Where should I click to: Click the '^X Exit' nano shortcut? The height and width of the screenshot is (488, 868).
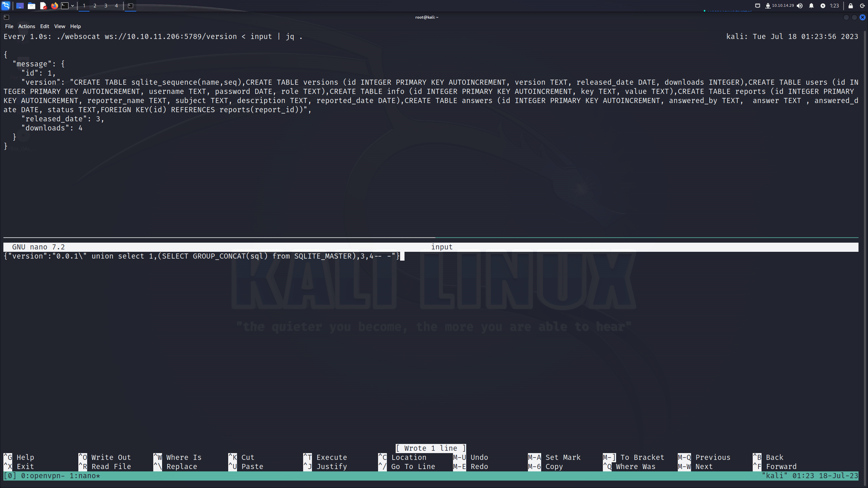tap(19, 467)
